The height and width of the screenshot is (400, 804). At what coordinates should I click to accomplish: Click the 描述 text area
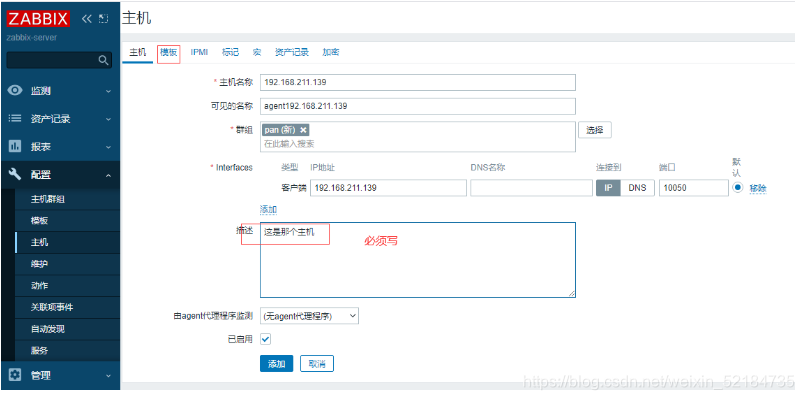coord(417,260)
